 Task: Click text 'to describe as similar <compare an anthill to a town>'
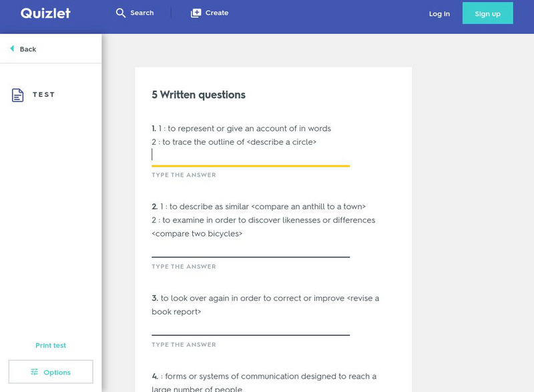(268, 207)
